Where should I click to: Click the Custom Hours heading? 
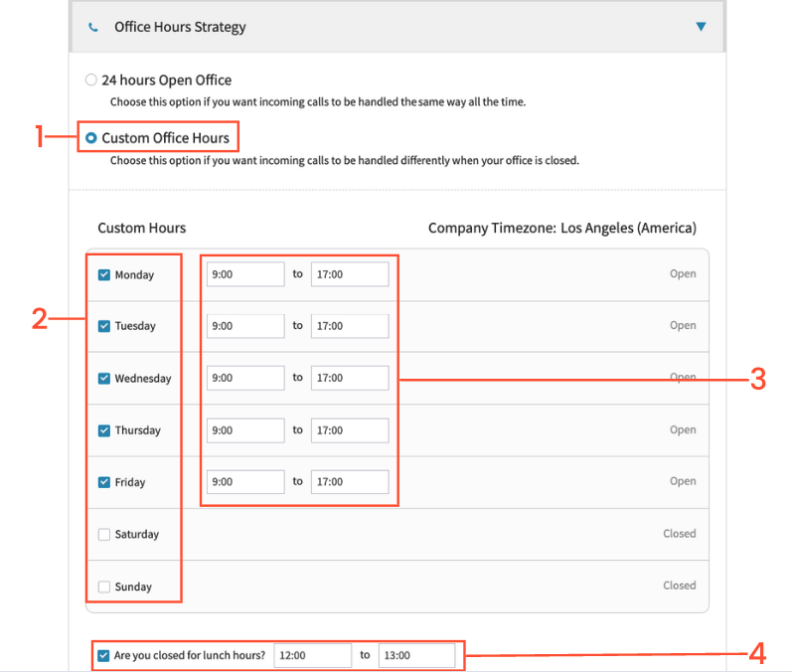[x=142, y=228]
